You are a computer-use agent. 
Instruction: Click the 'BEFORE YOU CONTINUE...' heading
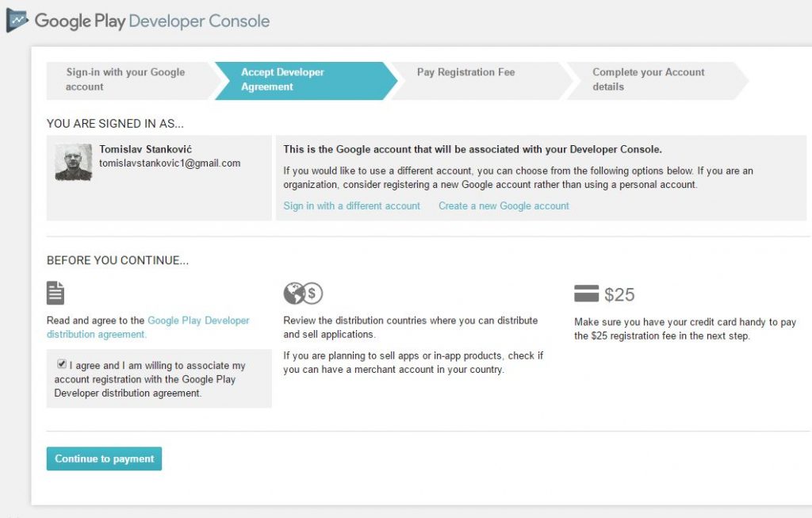point(117,260)
